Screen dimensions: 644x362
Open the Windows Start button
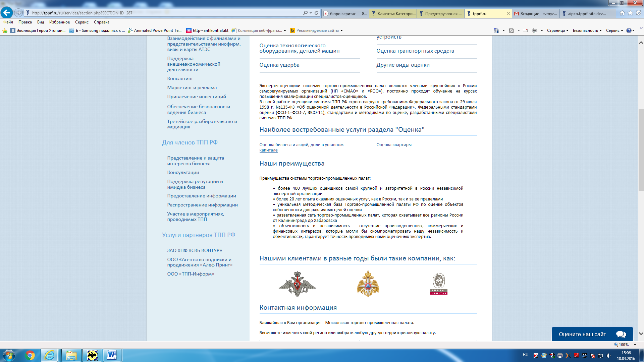pos(9,355)
